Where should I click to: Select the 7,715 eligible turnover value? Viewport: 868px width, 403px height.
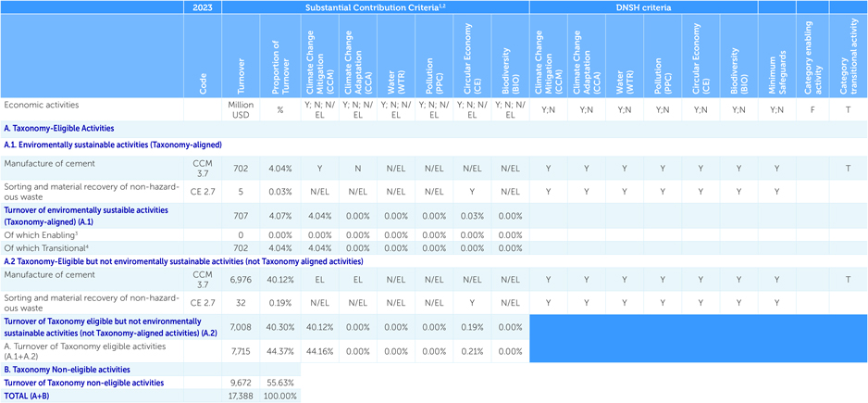point(241,350)
